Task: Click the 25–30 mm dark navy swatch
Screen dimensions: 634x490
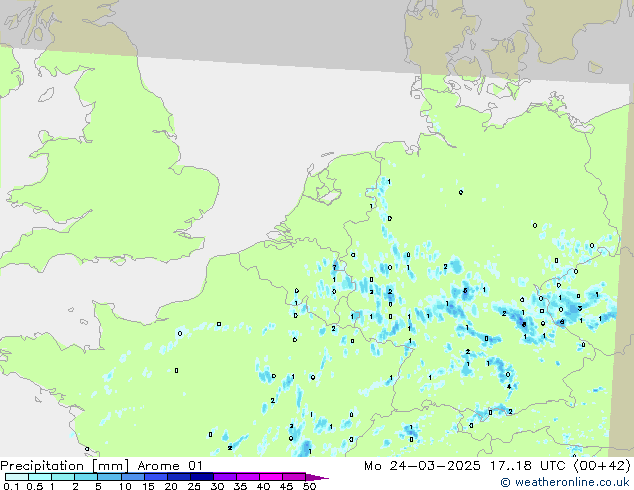Action: point(202,477)
